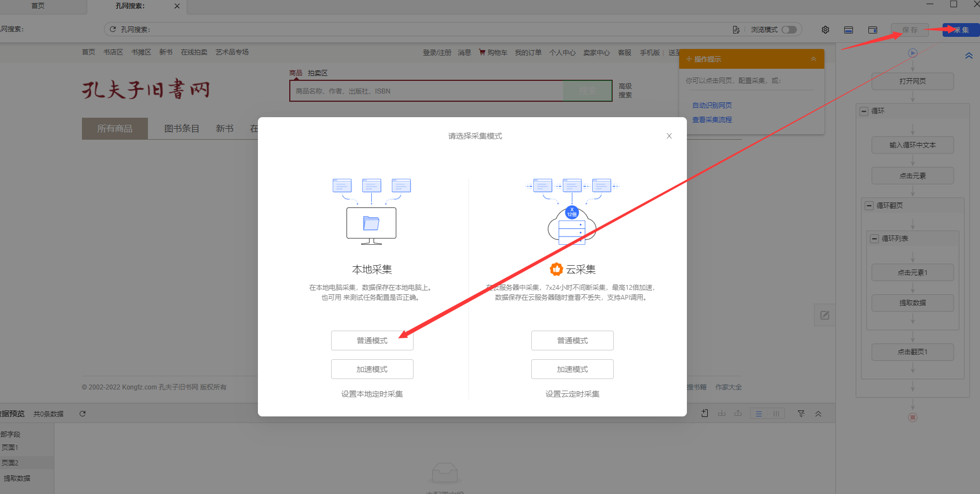This screenshot has height=494, width=980.
Task: Close the 孔网搜索 tab
Action: pyautogui.click(x=177, y=6)
